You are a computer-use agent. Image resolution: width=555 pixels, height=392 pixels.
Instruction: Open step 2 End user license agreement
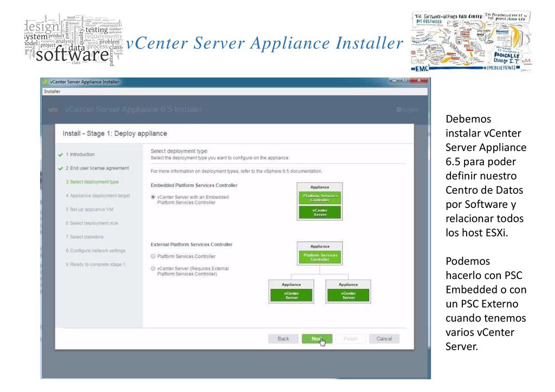(97, 168)
